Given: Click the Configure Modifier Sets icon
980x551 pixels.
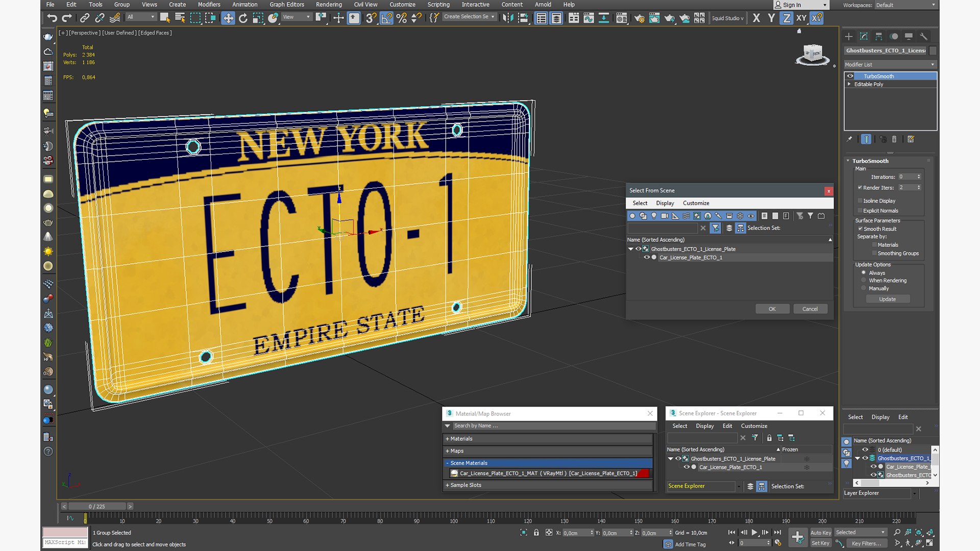Looking at the screenshot, I should (x=911, y=139).
